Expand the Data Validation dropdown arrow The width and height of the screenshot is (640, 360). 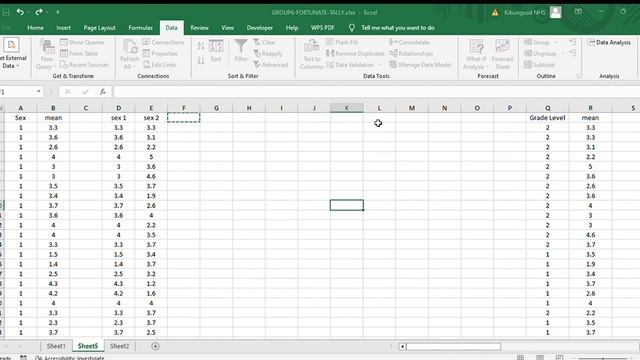381,64
